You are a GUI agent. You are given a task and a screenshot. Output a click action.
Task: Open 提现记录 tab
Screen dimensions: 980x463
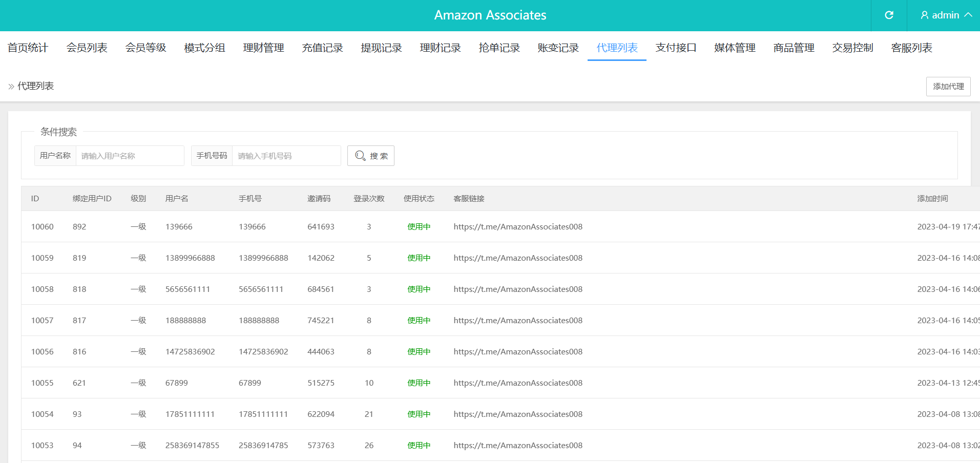pos(382,48)
